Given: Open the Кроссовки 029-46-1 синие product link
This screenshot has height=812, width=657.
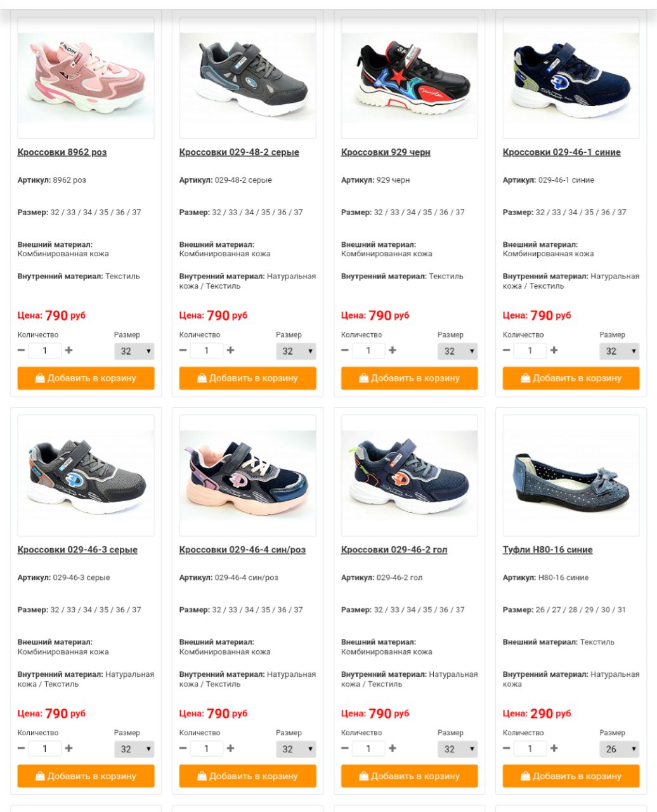Looking at the screenshot, I should (x=561, y=152).
